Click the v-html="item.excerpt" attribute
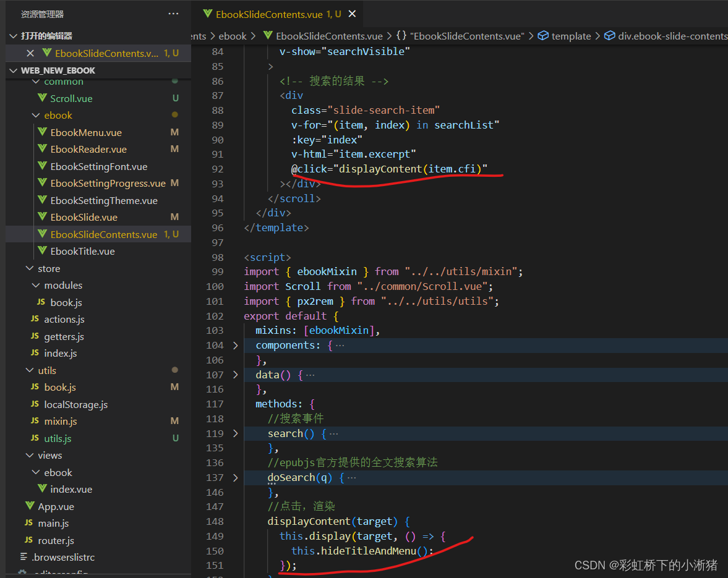Viewport: 728px width, 578px height. click(x=353, y=154)
